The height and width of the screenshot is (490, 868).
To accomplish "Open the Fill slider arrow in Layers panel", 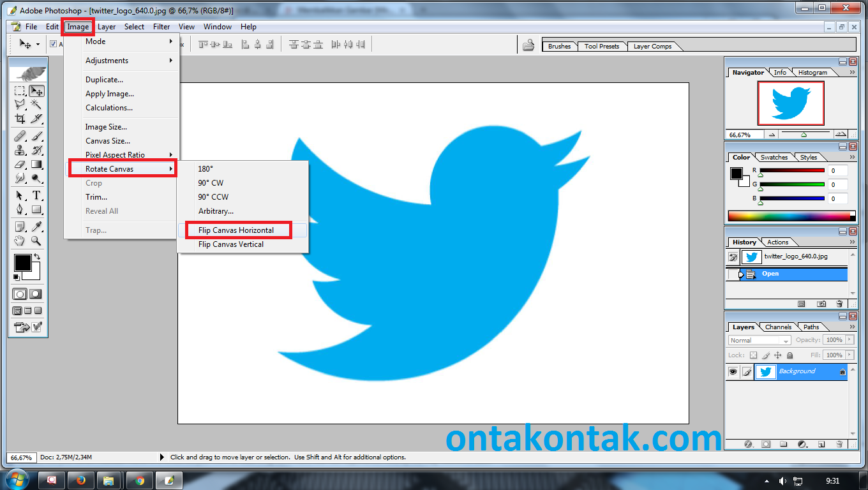I will coord(849,355).
